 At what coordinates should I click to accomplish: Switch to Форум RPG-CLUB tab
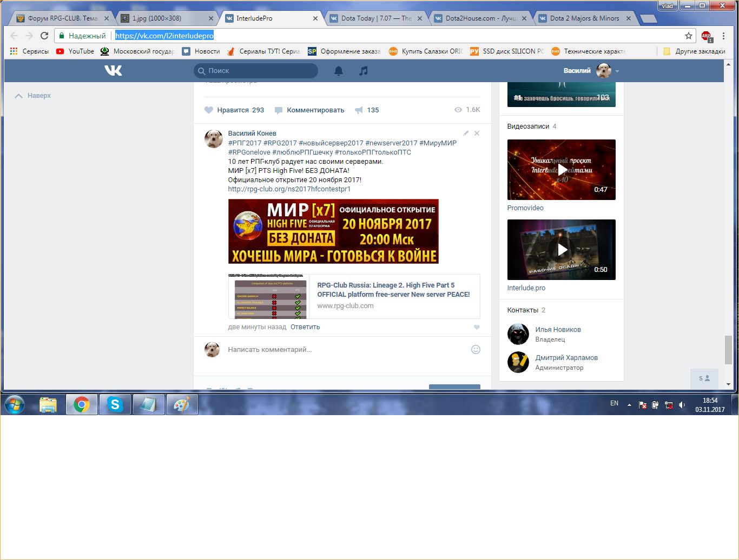pos(61,18)
